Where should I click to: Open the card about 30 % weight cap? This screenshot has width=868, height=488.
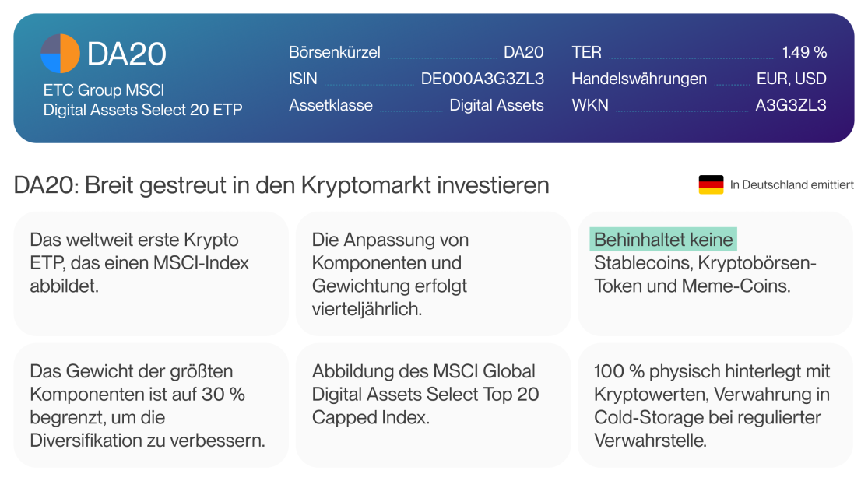pyautogui.click(x=151, y=405)
